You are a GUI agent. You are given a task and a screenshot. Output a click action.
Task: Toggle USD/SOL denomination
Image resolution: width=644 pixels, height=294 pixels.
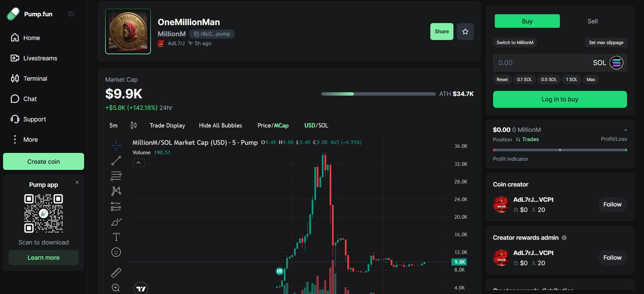pyautogui.click(x=316, y=125)
